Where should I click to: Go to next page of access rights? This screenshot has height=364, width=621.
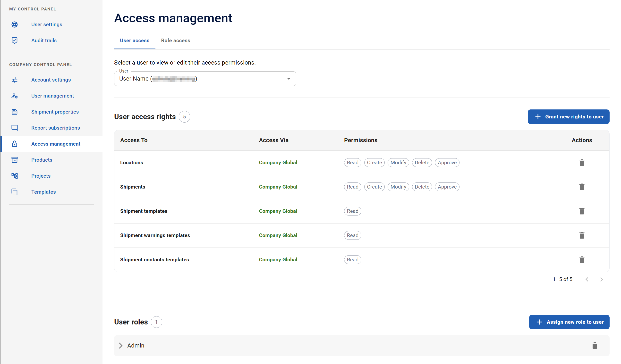[601, 279]
